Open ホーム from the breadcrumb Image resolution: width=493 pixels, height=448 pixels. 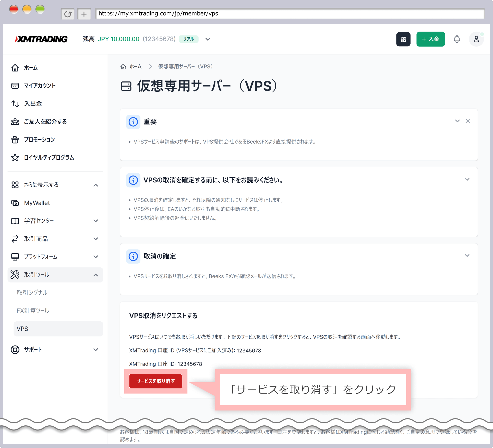coord(136,66)
